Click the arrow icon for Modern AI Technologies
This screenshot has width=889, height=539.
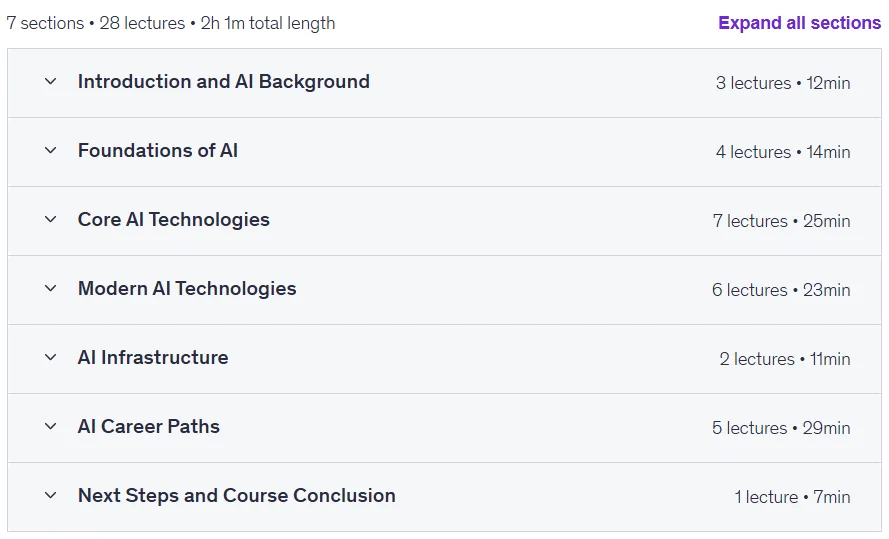pyautogui.click(x=50, y=288)
